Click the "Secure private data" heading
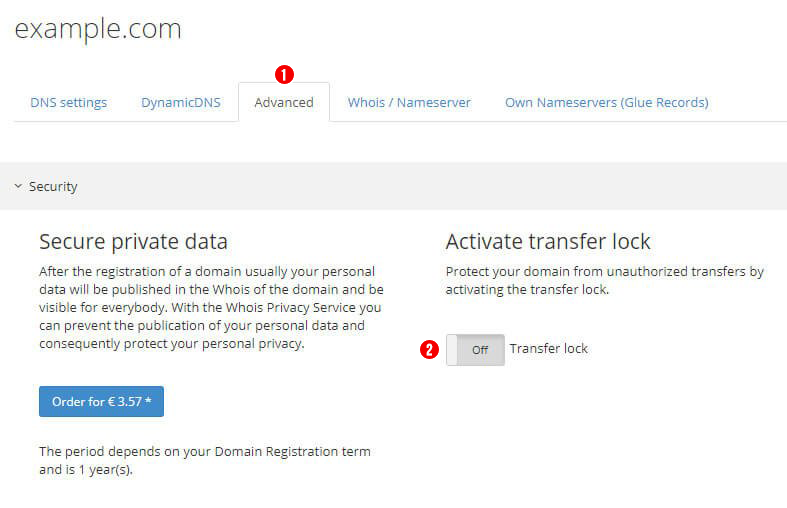Viewport: 787px width, 508px height. (134, 242)
